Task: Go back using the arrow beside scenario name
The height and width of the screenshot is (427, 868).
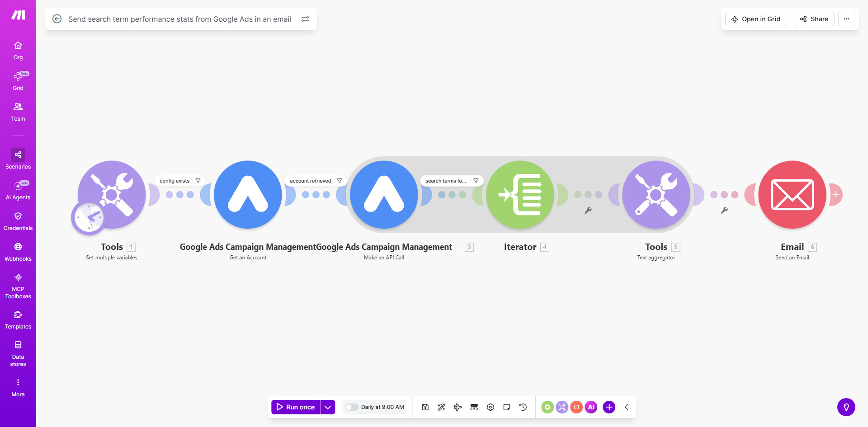Action: point(57,19)
